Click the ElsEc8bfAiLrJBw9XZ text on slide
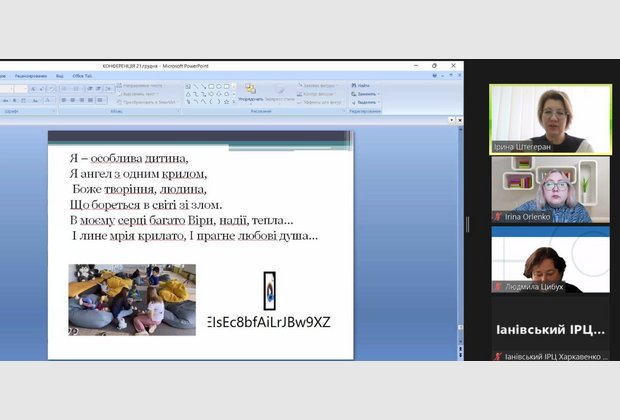 [269, 322]
